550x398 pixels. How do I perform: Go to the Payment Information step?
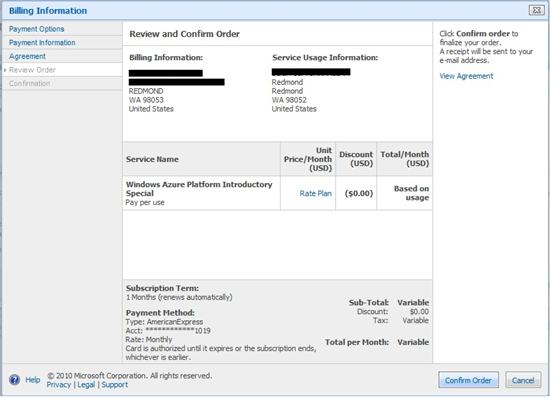pos(42,43)
